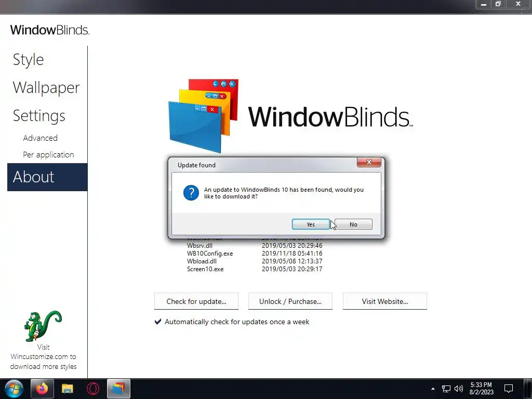Click Show desktop strip at taskbar end
Viewport: 532px width, 399px height.
528,389
